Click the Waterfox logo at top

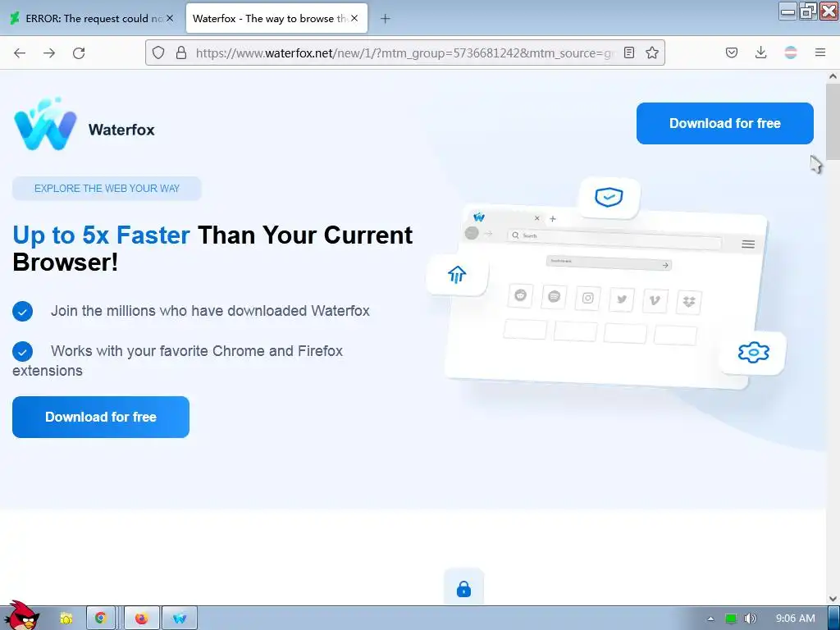click(x=45, y=125)
